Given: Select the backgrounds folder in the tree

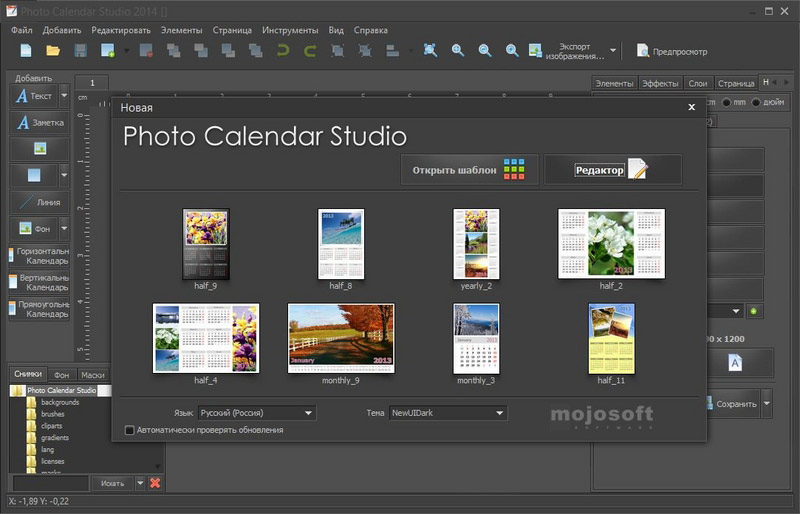Looking at the screenshot, I should point(60,402).
